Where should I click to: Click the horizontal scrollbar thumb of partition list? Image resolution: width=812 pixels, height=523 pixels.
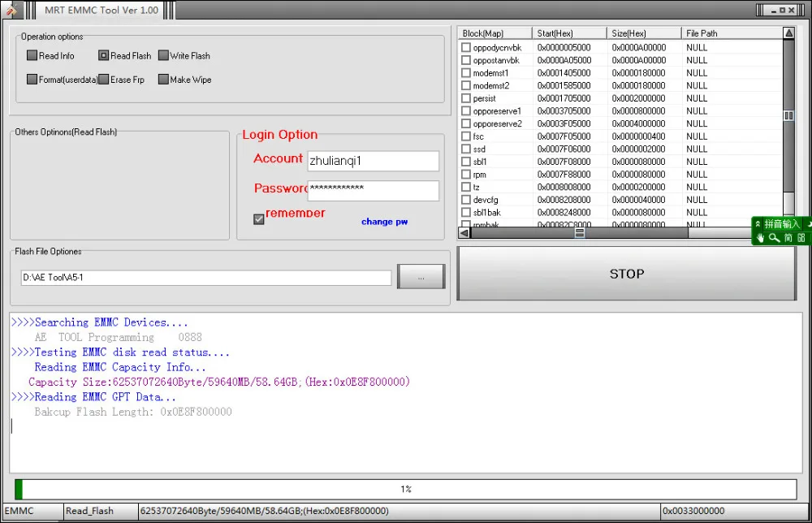pos(580,233)
